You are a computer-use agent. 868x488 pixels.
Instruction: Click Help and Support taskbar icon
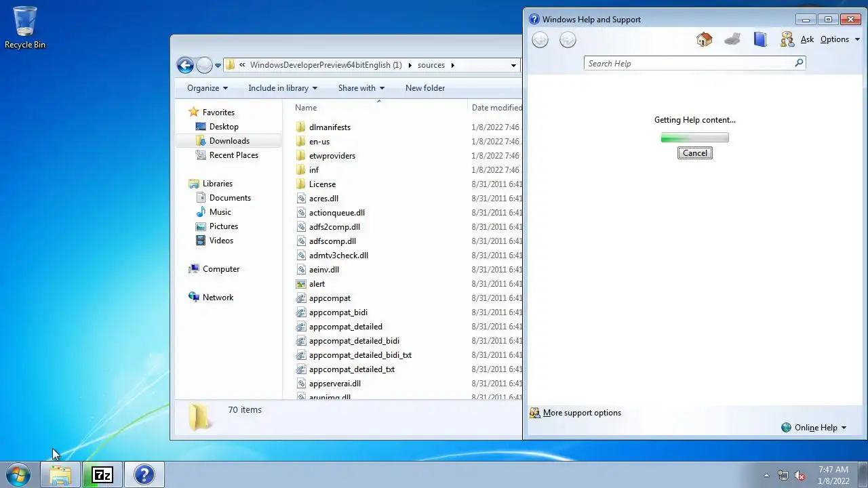tap(144, 474)
